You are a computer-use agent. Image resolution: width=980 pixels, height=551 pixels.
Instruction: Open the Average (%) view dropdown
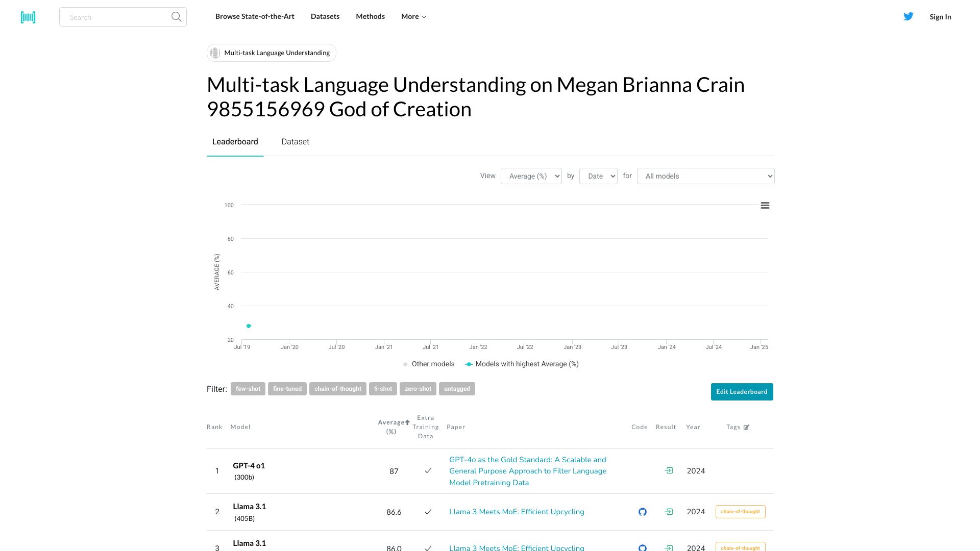tap(531, 176)
